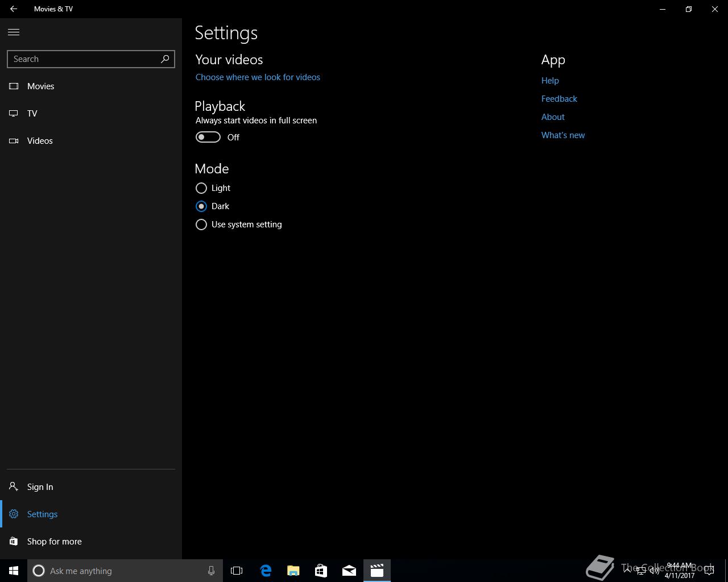Click the search magnifier icon
The height and width of the screenshot is (582, 728).
[x=165, y=59]
